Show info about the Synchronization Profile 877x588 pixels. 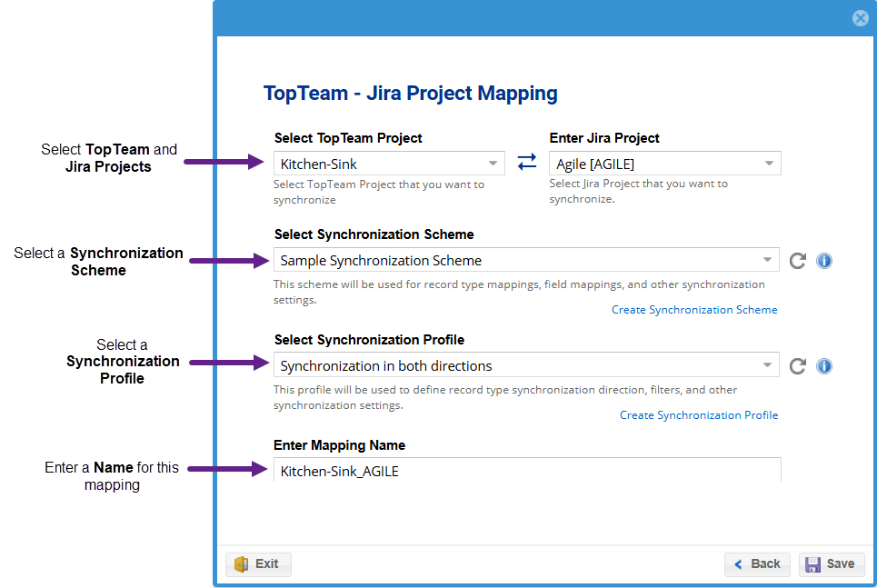(824, 366)
